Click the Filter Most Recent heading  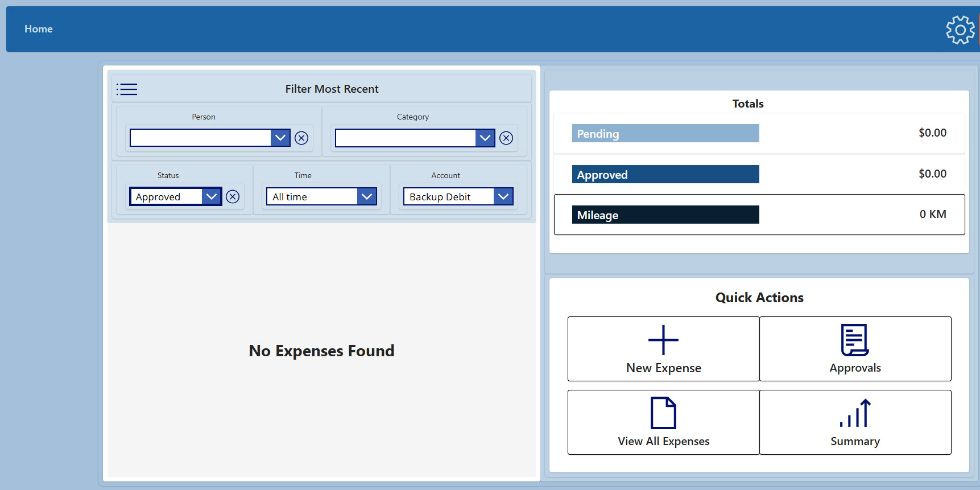(332, 89)
